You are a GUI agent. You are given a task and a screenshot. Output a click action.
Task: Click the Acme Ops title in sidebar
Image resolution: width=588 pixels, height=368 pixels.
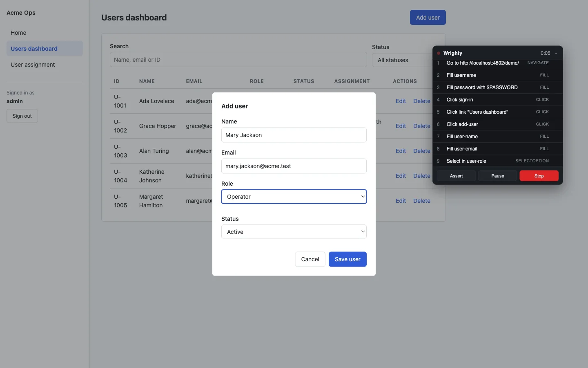pos(21,13)
